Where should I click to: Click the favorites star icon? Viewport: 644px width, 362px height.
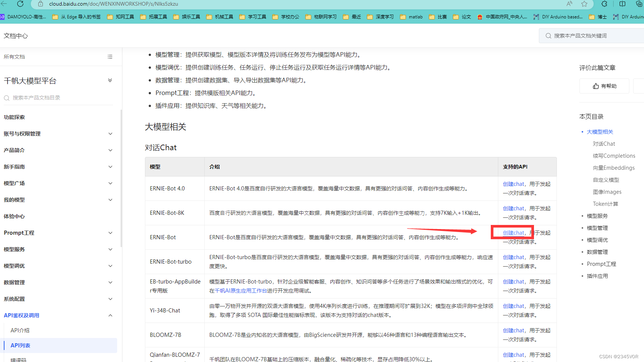[584, 4]
